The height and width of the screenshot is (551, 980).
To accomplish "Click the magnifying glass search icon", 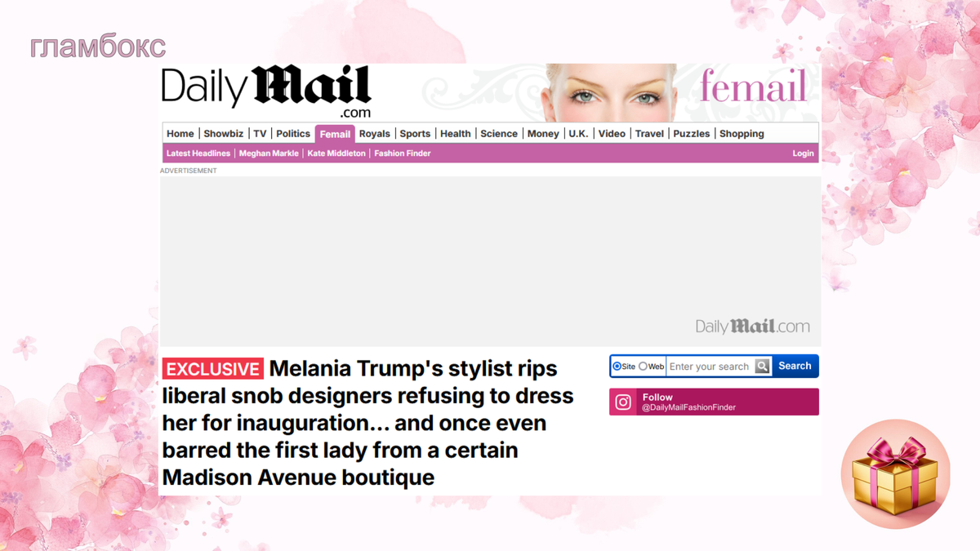I will pyautogui.click(x=762, y=367).
